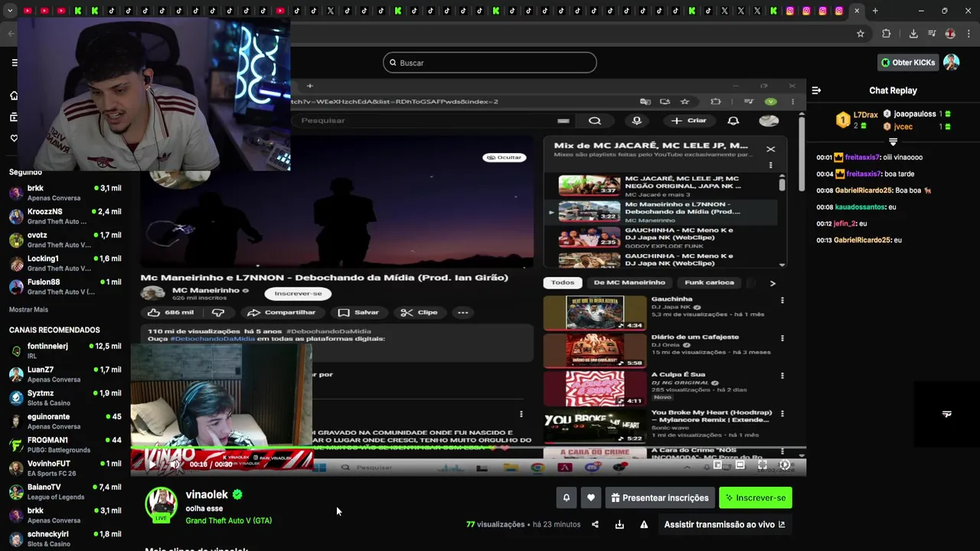The image size is (980, 551).
Task: Follow vinaolek with the heart button
Action: click(x=590, y=497)
